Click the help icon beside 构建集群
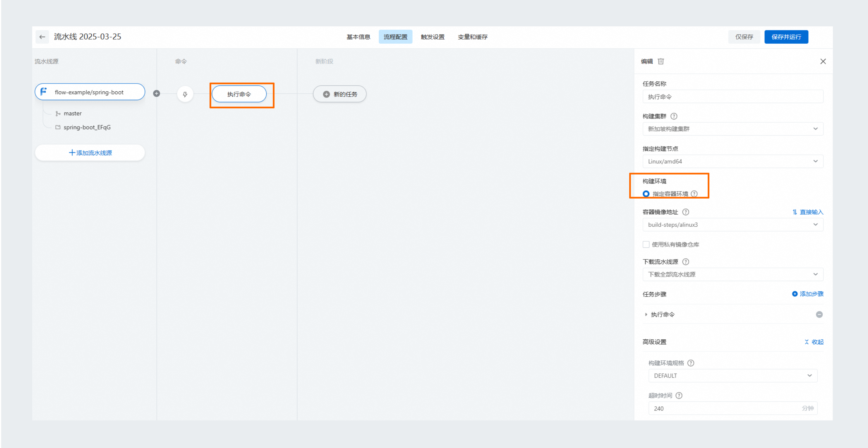 (x=674, y=116)
